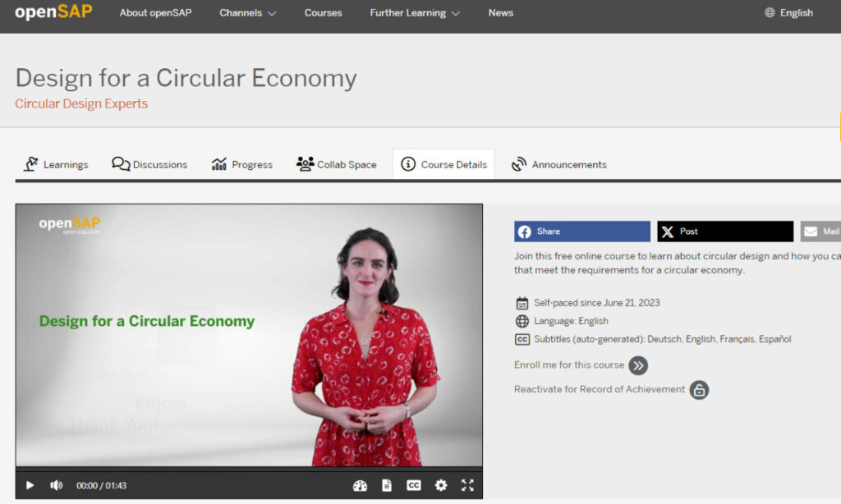841x504 pixels.
Task: Click the Course Details info icon
Action: click(408, 164)
